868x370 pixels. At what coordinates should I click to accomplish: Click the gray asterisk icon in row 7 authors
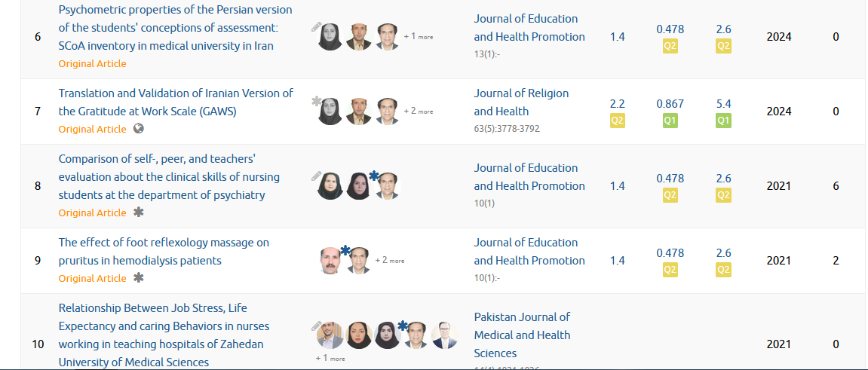316,101
